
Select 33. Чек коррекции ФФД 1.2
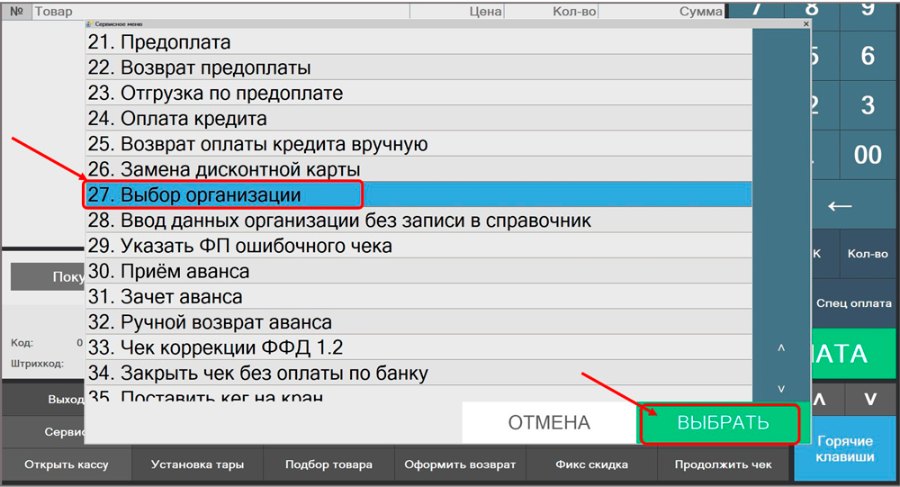click(418, 347)
